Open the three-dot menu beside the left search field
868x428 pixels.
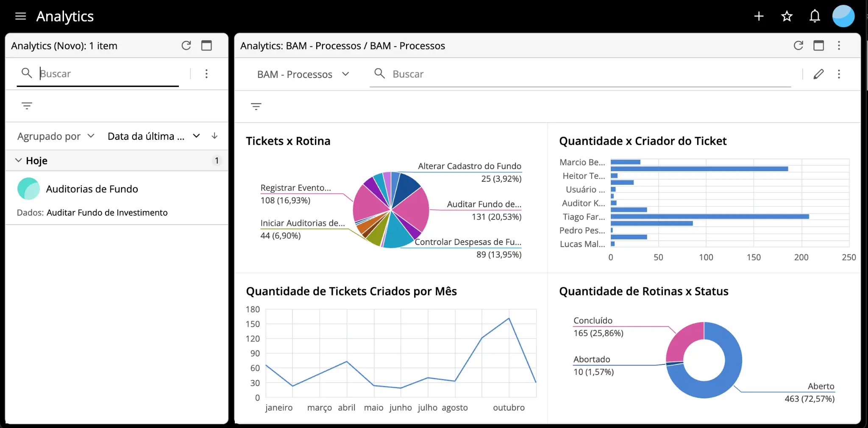coord(206,73)
